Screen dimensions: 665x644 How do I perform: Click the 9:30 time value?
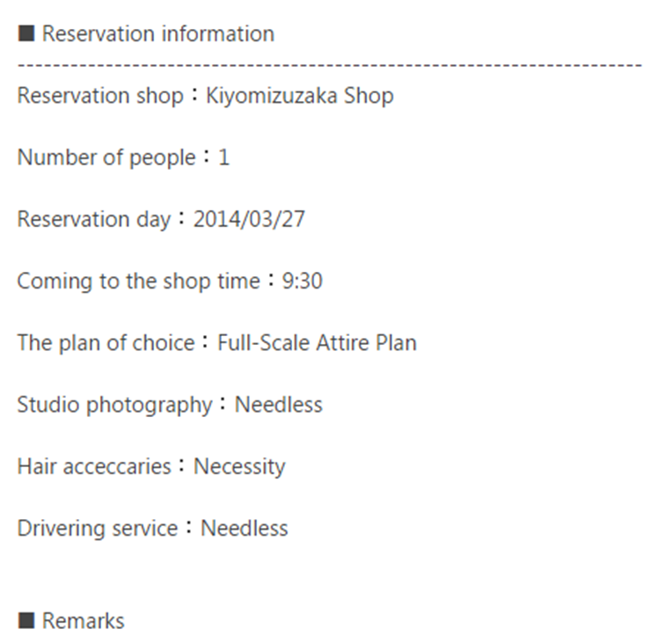[x=303, y=281]
